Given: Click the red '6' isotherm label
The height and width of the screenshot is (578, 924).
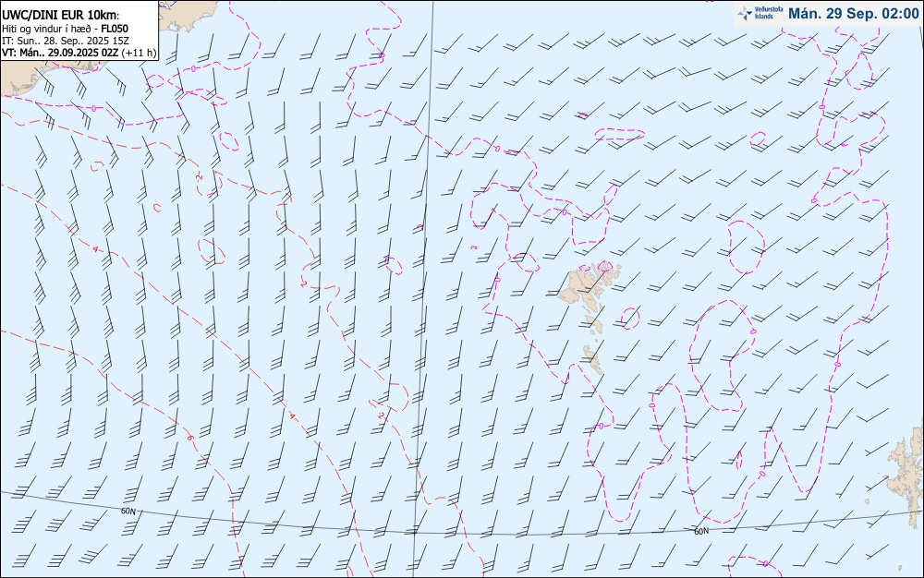Looking at the screenshot, I should (190, 438).
